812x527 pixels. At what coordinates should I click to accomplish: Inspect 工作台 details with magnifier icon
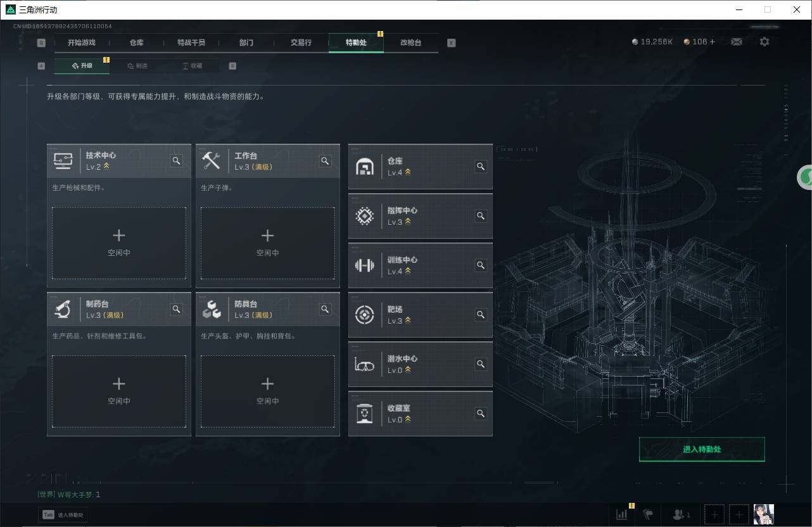[x=325, y=161]
